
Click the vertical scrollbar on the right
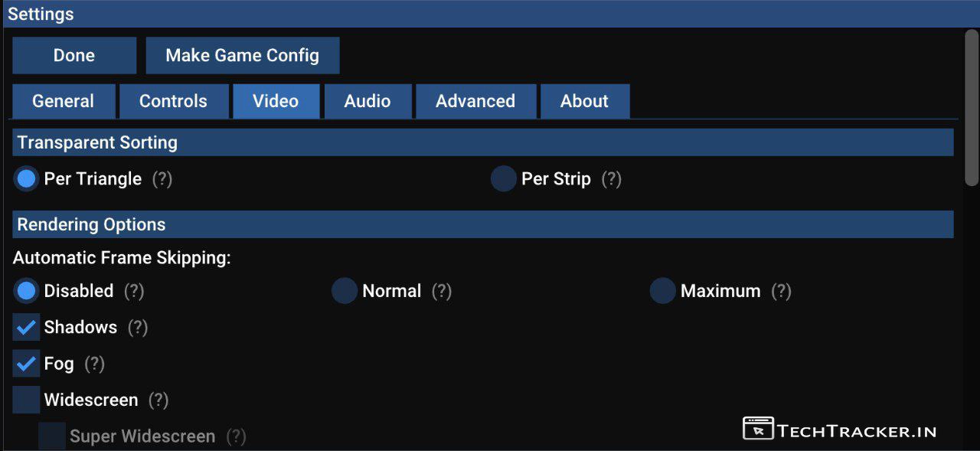[971, 107]
